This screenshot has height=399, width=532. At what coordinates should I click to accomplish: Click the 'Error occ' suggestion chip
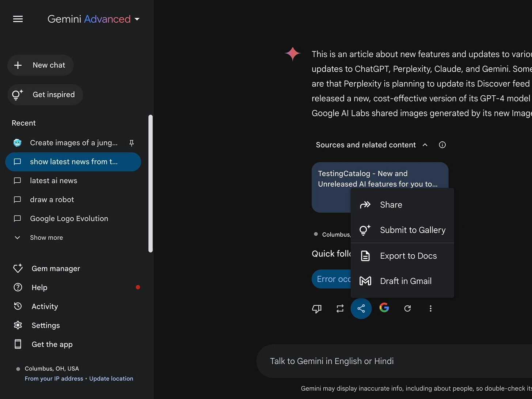[x=331, y=279]
